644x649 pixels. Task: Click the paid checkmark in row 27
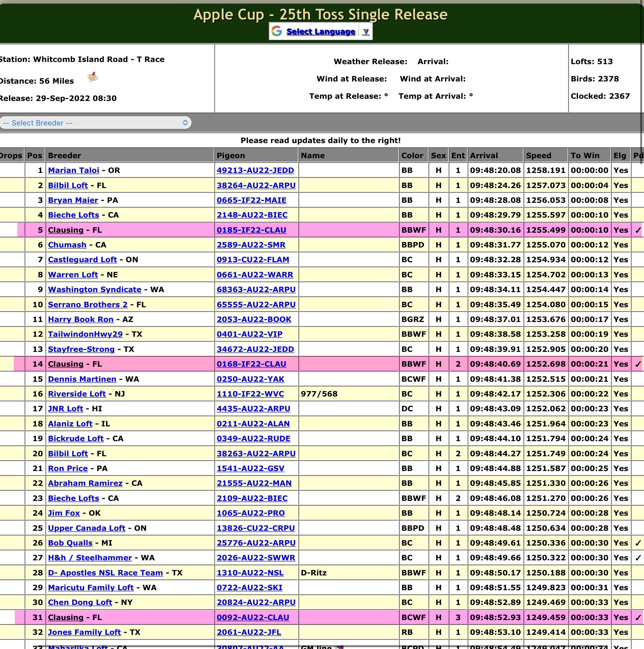(x=638, y=558)
